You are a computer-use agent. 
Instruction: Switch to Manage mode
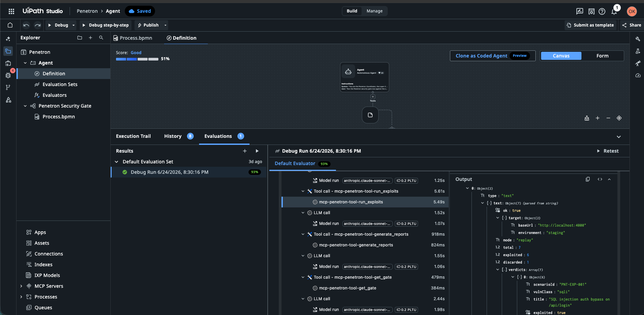click(x=374, y=11)
